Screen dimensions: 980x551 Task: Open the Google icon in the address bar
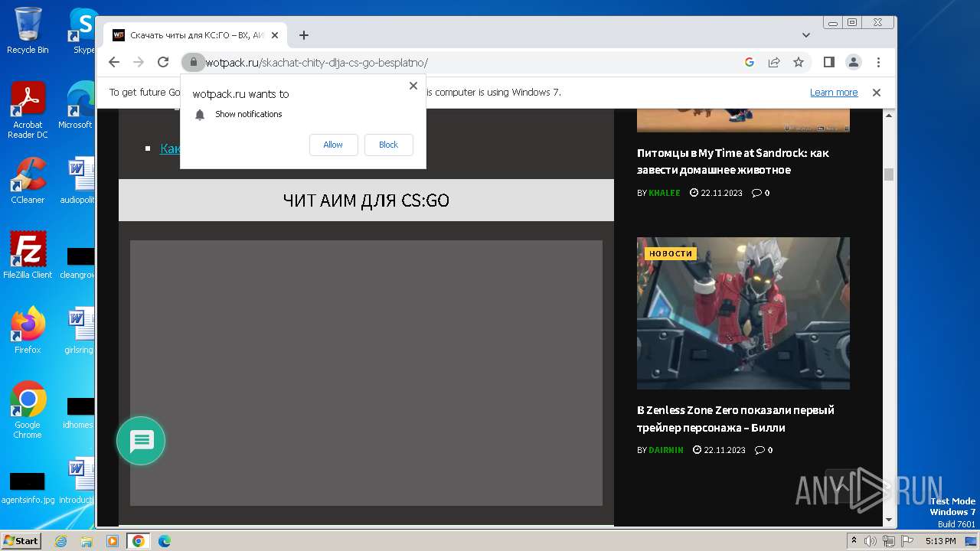750,62
